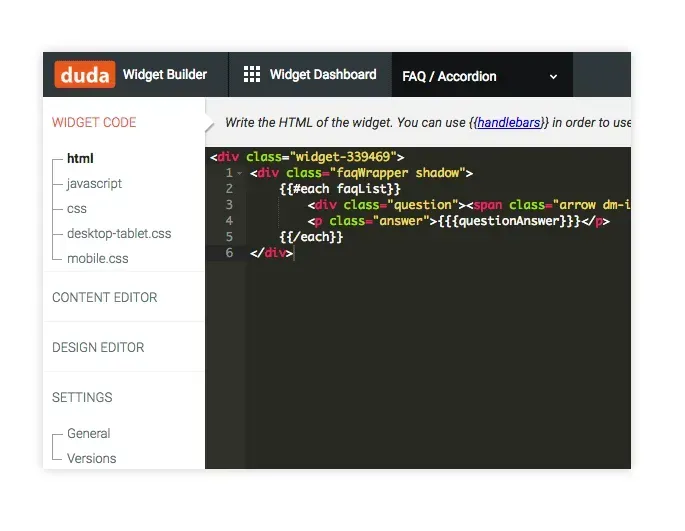The height and width of the screenshot is (531, 685).
Task: Select the html file in Widget Code
Action: point(80,158)
